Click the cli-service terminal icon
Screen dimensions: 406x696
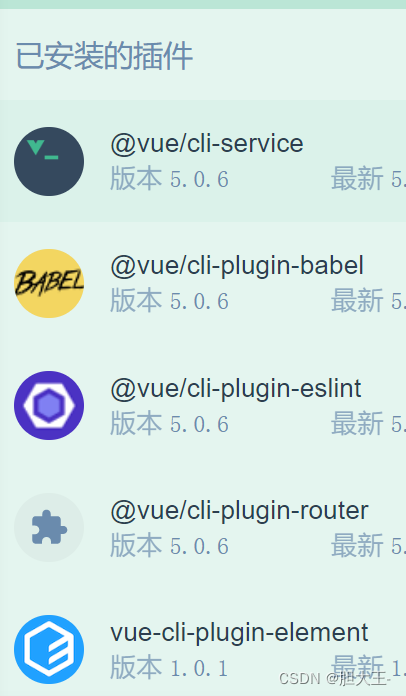49,162
